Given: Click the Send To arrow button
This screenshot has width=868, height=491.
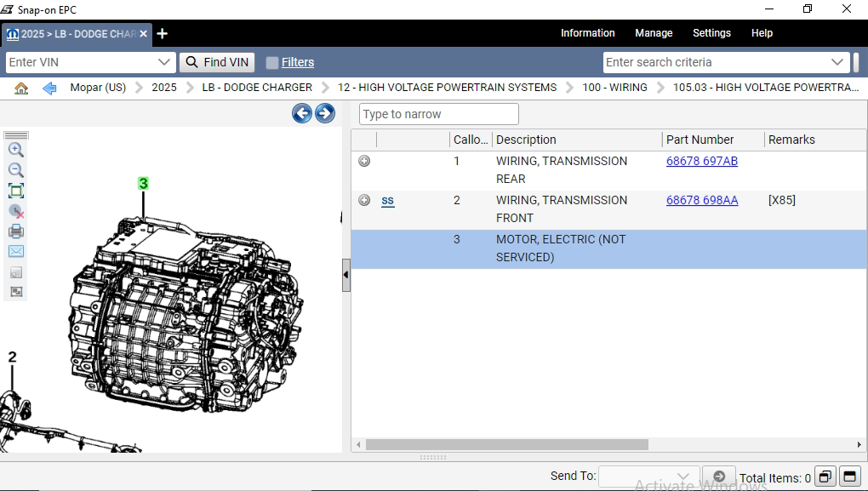Looking at the screenshot, I should (718, 476).
